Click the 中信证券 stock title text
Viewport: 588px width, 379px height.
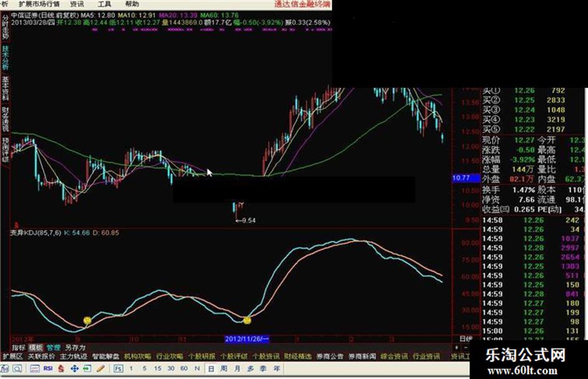24,16
